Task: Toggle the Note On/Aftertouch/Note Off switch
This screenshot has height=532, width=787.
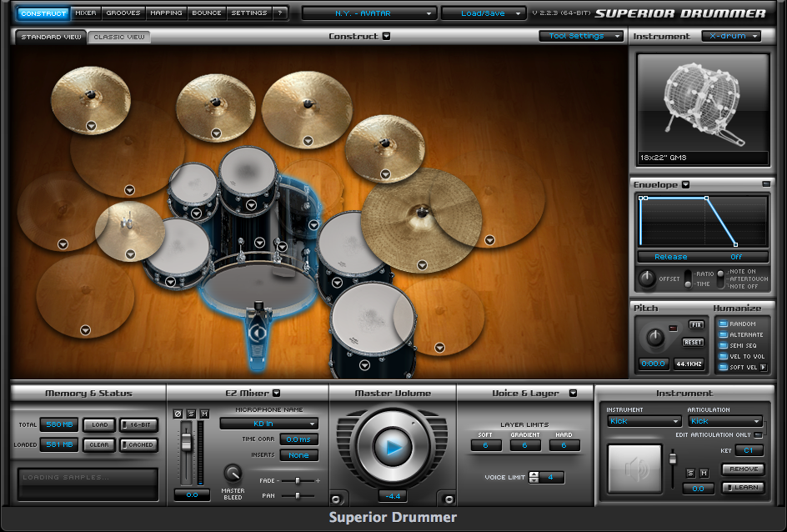Action: point(721,279)
